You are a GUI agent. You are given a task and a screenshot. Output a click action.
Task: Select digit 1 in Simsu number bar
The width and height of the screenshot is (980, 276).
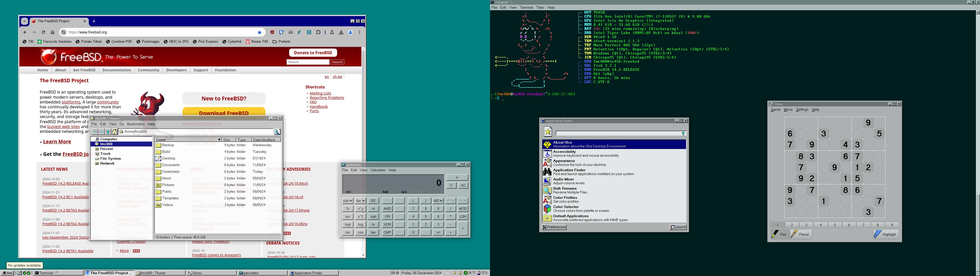coord(778,225)
